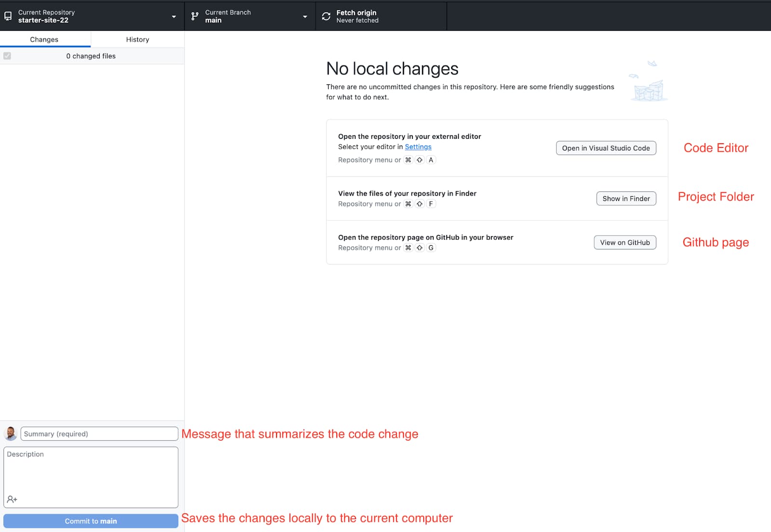This screenshot has height=532, width=771.
Task: Click the Show in Finder button
Action: 626,199
